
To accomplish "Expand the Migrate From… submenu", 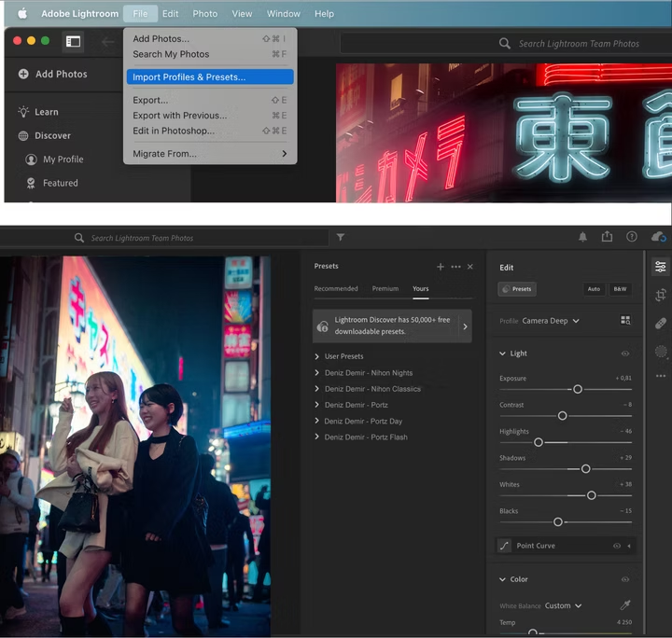I will (210, 154).
